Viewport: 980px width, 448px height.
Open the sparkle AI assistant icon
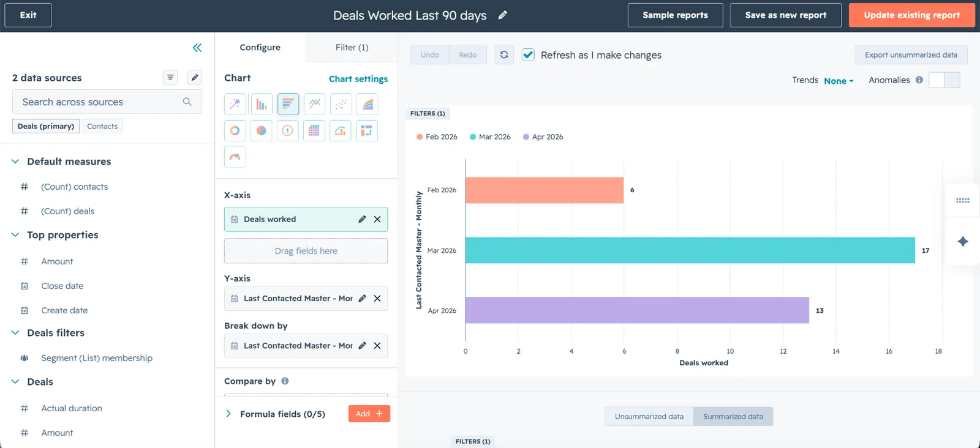pos(963,242)
